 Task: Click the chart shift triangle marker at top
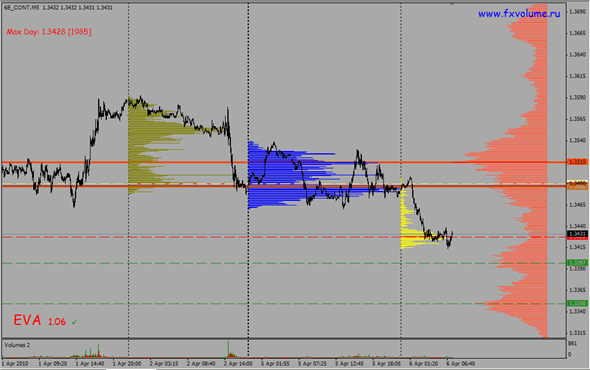pyautogui.click(x=452, y=4)
